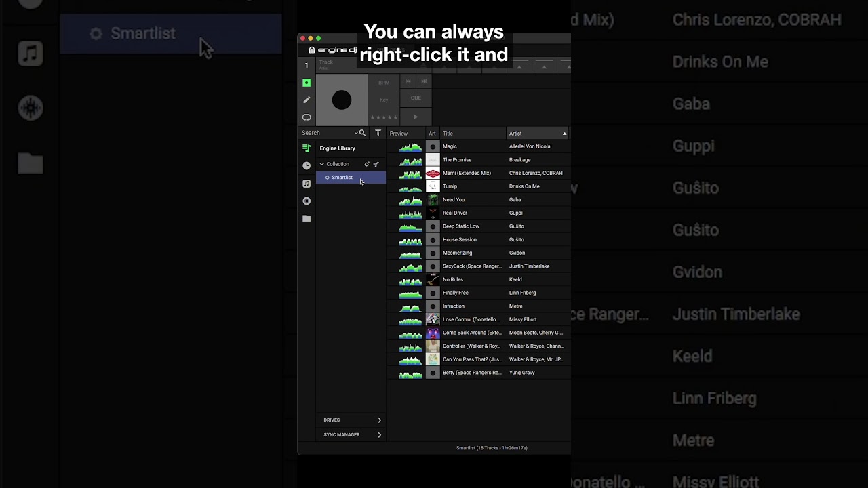Click artist "Justin Timberlake"

(530, 266)
